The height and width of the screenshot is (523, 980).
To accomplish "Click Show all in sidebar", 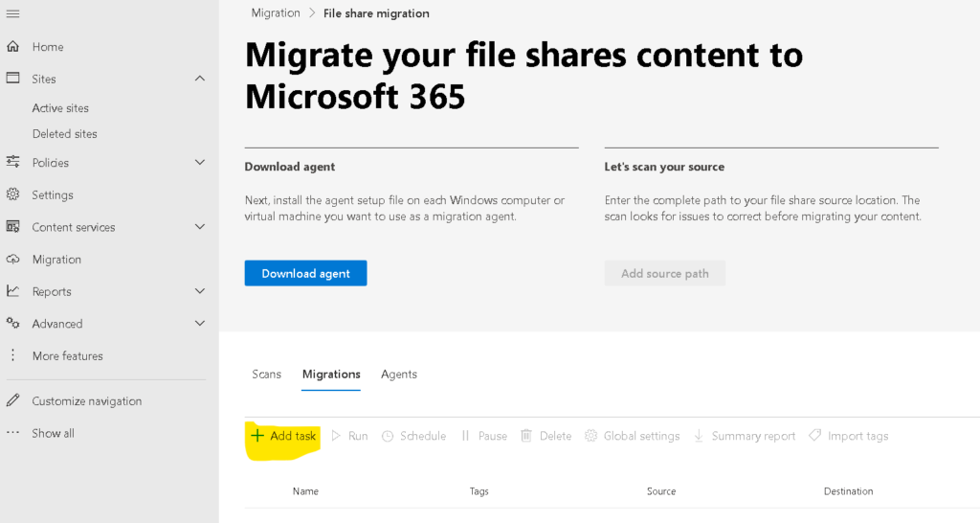I will (54, 433).
